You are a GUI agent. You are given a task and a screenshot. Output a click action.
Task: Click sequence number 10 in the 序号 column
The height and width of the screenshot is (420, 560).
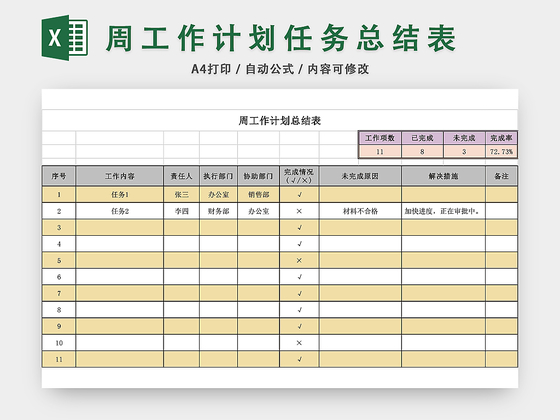(x=59, y=343)
